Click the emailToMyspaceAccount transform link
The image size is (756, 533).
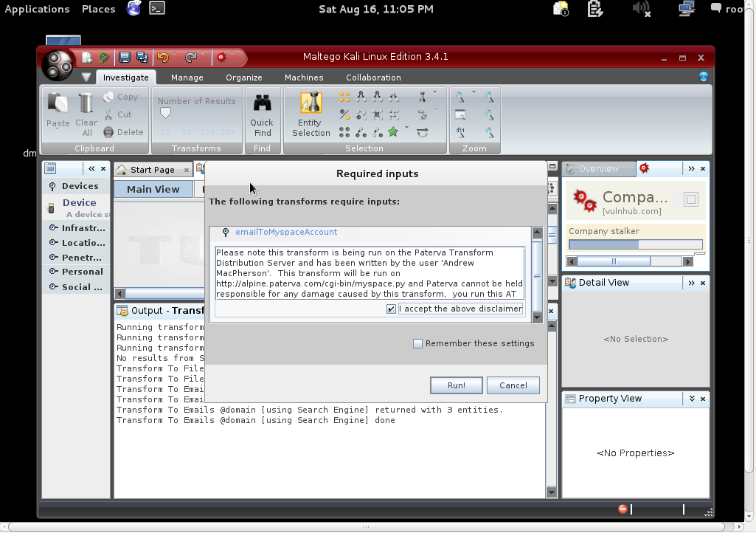[x=286, y=233]
